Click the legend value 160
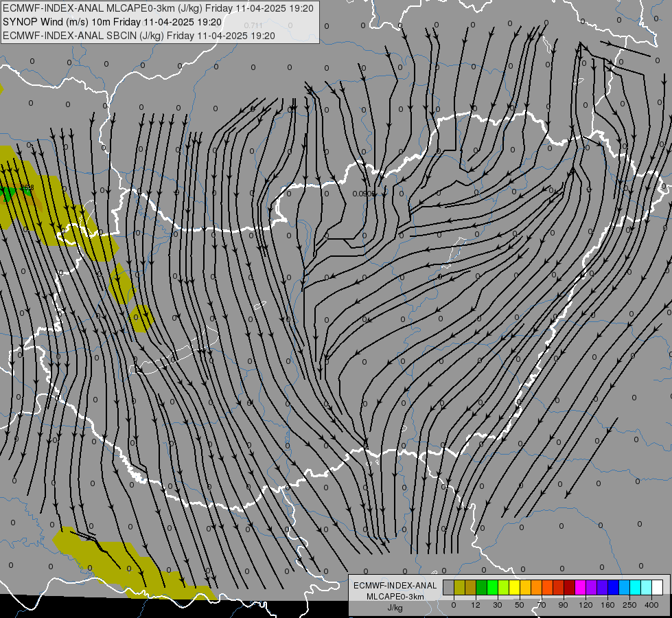The image size is (672, 618). pos(607,605)
